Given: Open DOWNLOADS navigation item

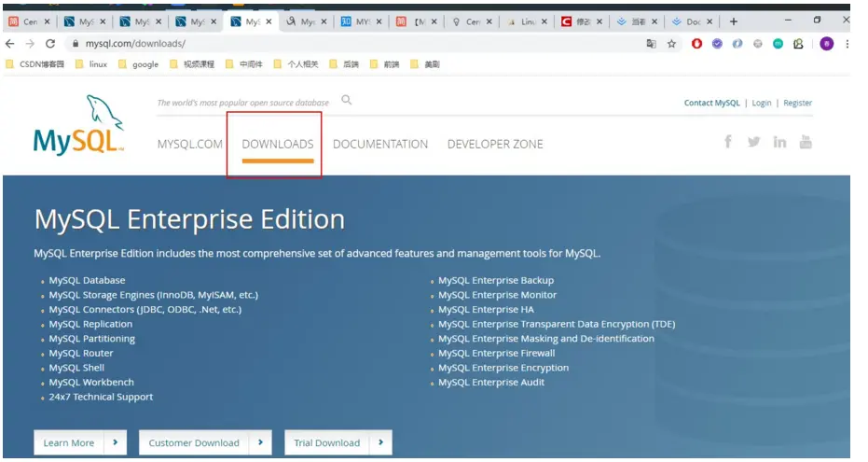Looking at the screenshot, I should coord(278,145).
